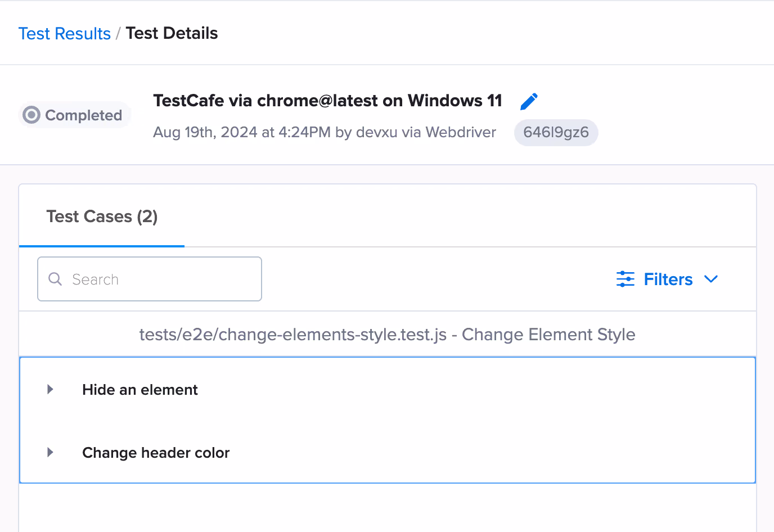The height and width of the screenshot is (532, 774).
Task: Click the Test Details breadcrumb text
Action: [x=172, y=34]
